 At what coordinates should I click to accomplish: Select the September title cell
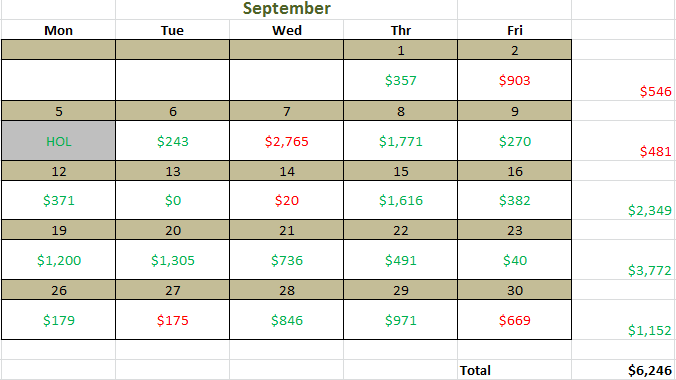[287, 9]
